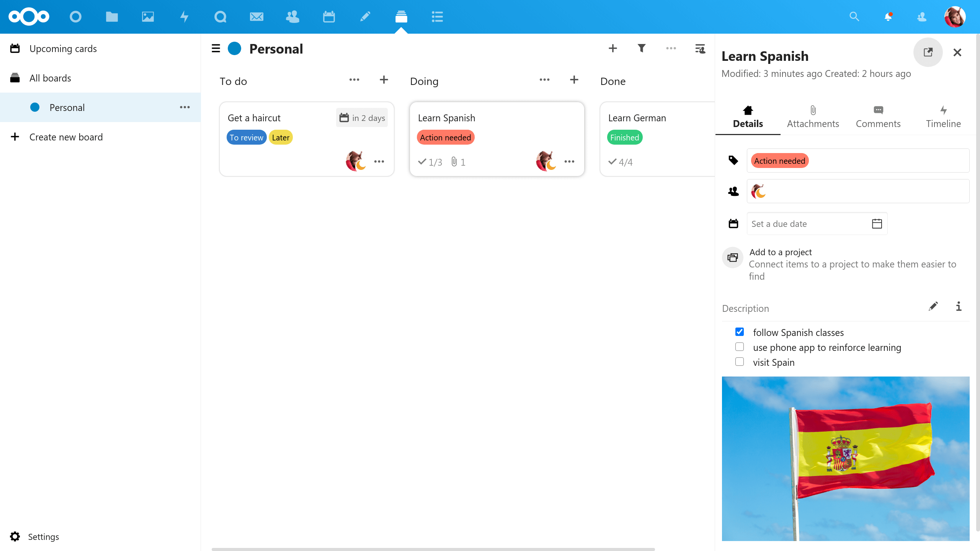Switch to the Attachments tab
The width and height of the screenshot is (980, 551).
click(x=813, y=115)
